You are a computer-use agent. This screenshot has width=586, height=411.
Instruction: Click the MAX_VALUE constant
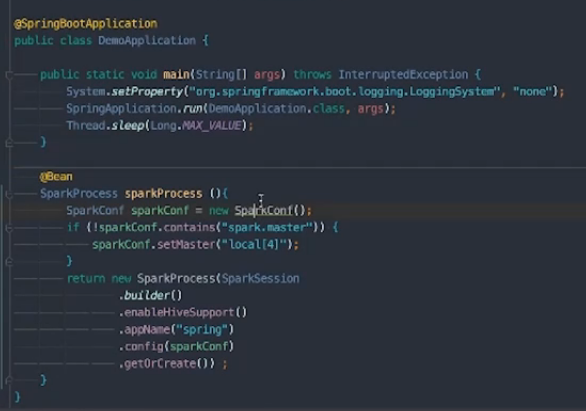tap(212, 126)
